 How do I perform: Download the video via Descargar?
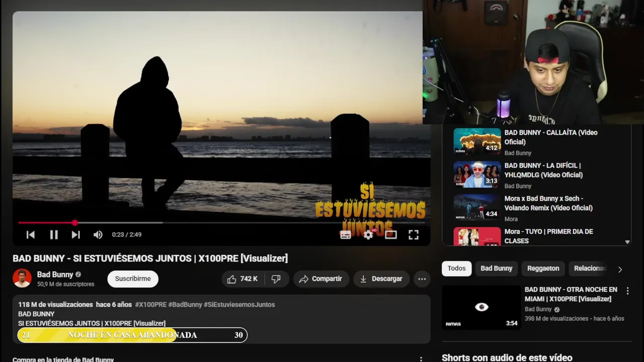pyautogui.click(x=381, y=279)
